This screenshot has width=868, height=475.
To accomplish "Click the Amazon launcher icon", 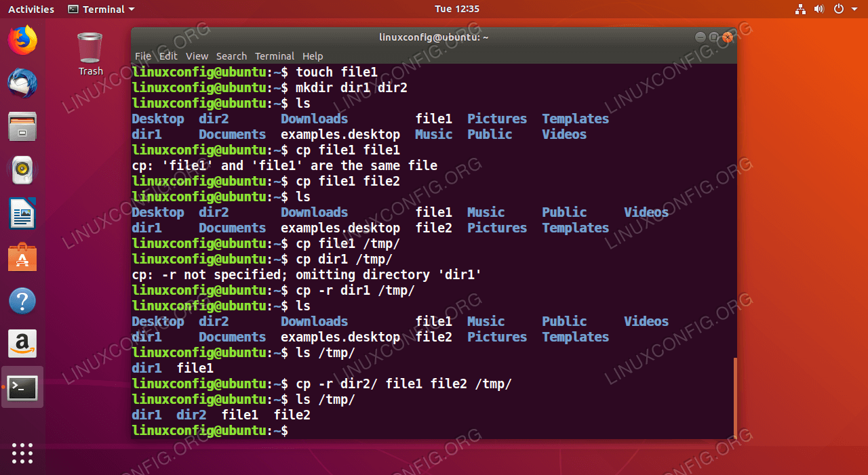I will tap(22, 344).
